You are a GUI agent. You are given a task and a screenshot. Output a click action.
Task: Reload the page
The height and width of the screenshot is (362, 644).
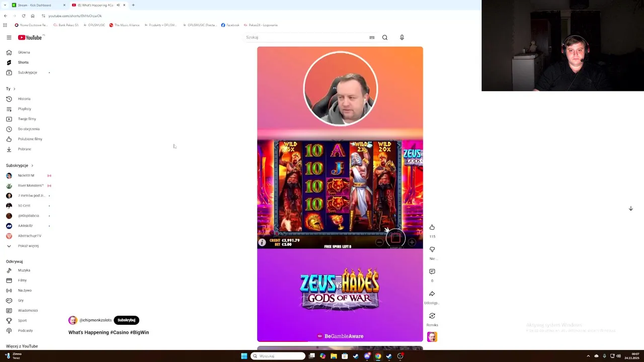pos(23,16)
